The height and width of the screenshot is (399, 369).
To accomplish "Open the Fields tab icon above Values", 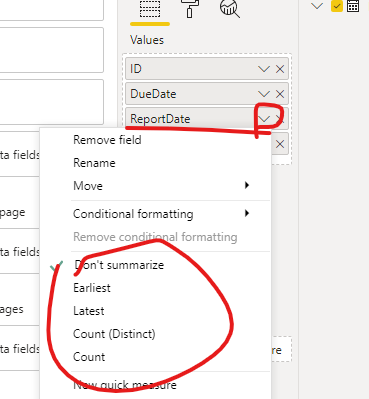I will pos(150,8).
